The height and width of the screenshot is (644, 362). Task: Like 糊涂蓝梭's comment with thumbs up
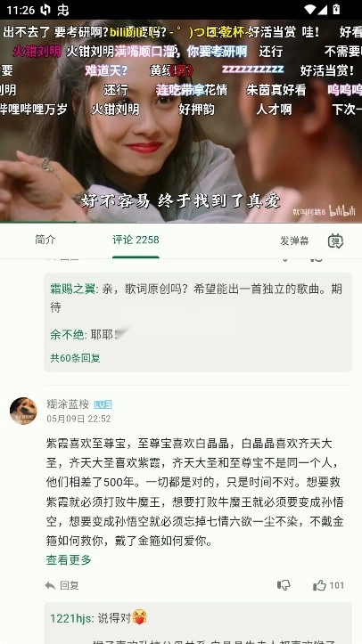(x=320, y=585)
